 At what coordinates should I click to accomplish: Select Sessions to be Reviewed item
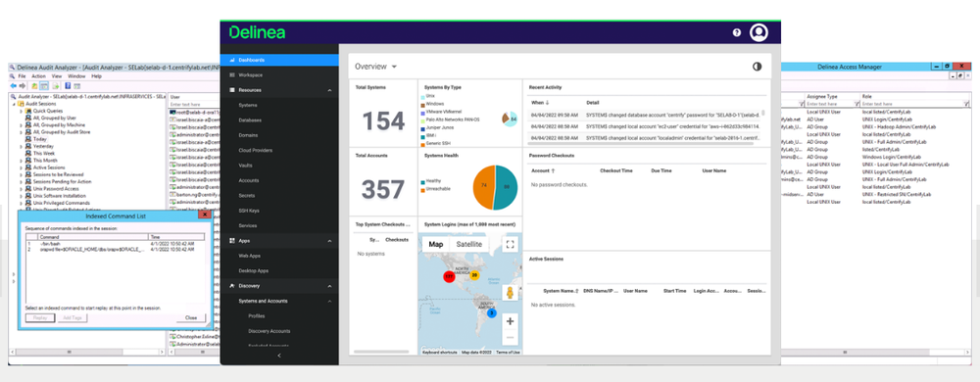point(58,174)
